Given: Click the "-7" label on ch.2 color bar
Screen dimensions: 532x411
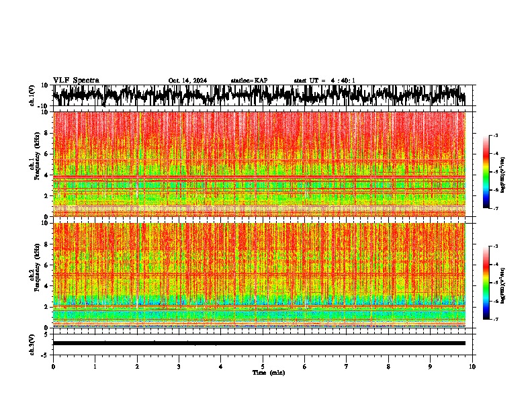Looking at the screenshot, I should [496, 319].
